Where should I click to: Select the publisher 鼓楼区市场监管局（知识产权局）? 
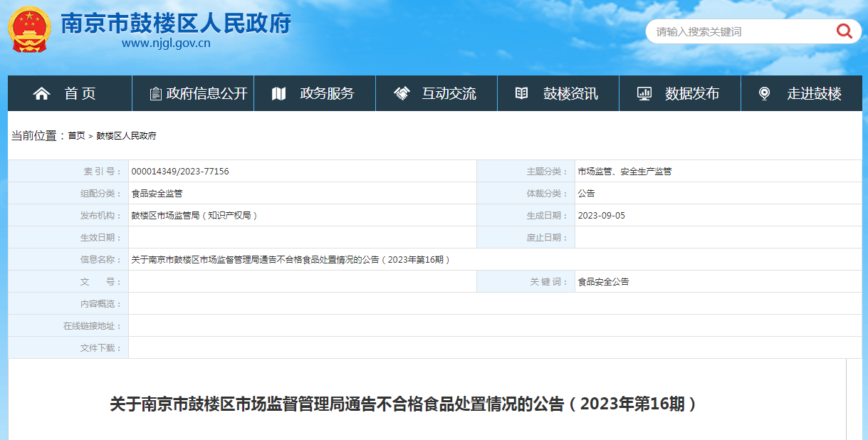194,216
